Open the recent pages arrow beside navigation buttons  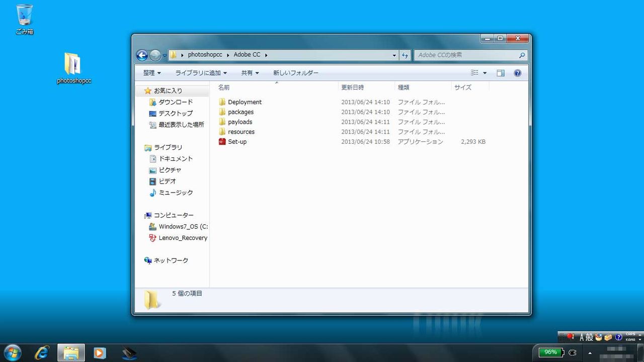(165, 55)
